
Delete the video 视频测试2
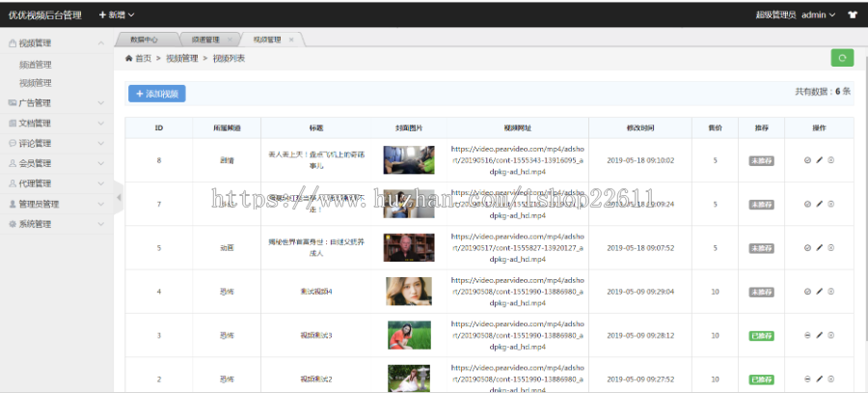[x=831, y=379]
